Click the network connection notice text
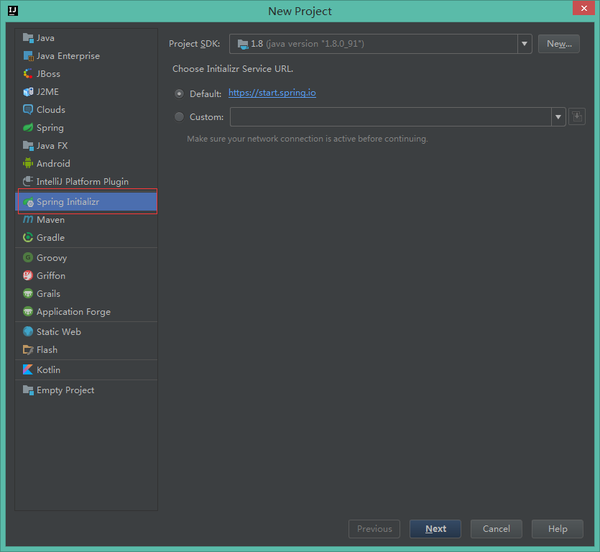600x552 pixels. (x=307, y=138)
